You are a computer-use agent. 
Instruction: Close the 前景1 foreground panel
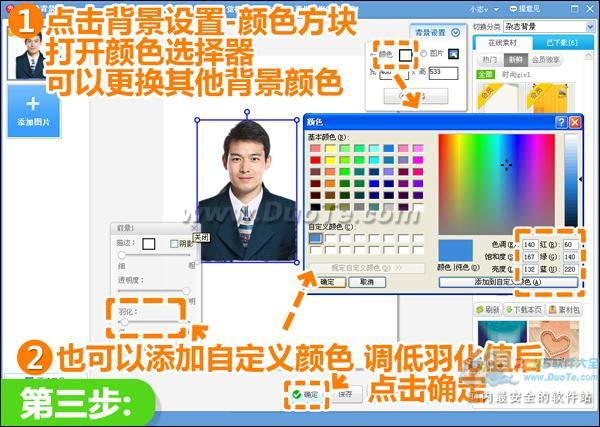(194, 228)
